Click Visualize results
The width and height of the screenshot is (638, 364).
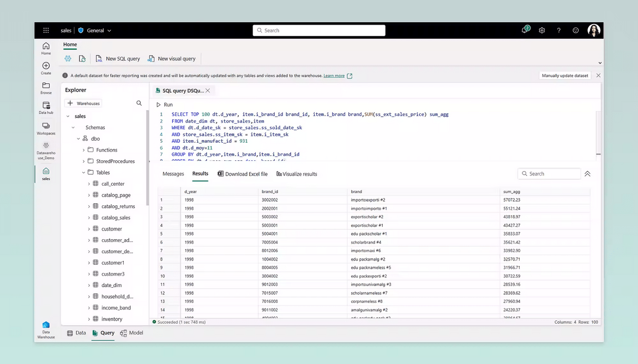pos(297,174)
